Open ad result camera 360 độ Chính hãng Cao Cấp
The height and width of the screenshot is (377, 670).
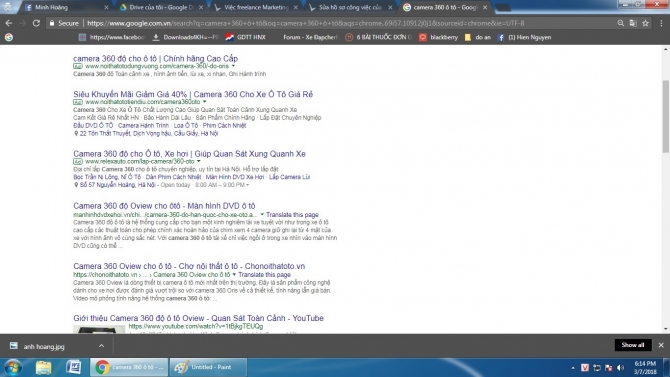[156, 59]
